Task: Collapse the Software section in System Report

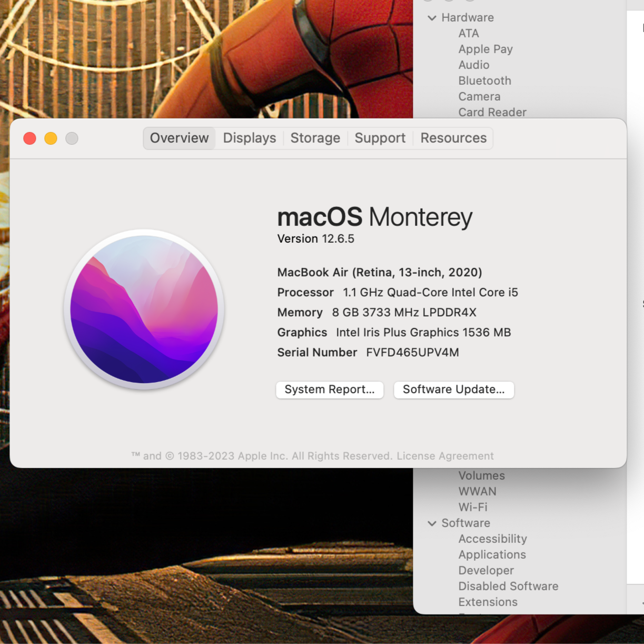Action: coord(432,523)
